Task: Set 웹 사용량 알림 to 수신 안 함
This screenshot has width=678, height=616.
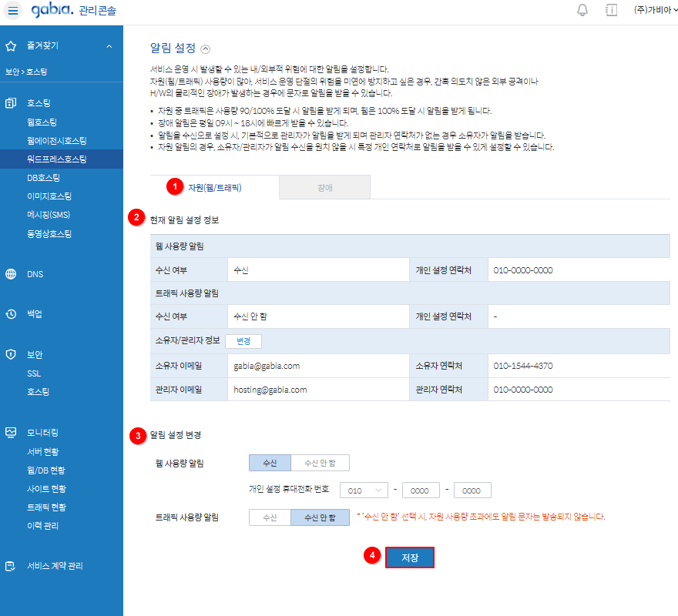Action: 320,463
